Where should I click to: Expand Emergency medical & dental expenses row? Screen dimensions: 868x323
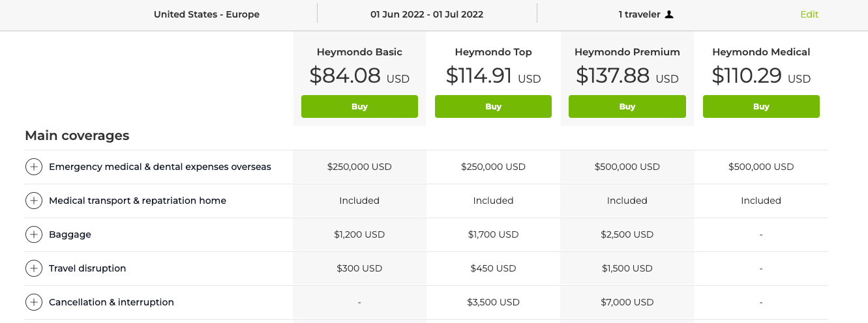pyautogui.click(x=33, y=167)
